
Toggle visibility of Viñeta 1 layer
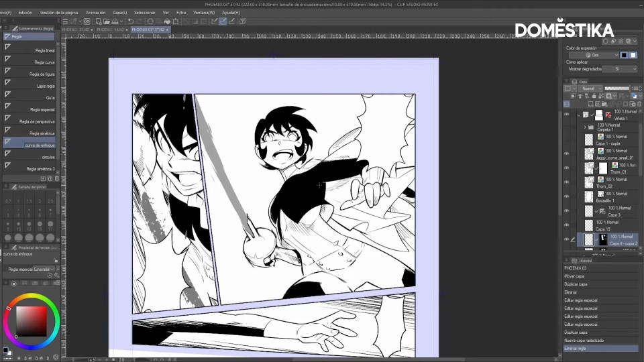[x=566, y=115]
